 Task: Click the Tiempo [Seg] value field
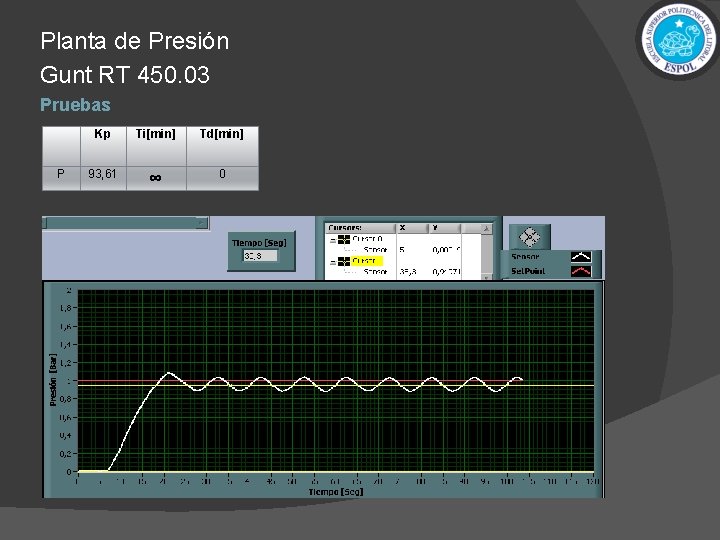260,256
